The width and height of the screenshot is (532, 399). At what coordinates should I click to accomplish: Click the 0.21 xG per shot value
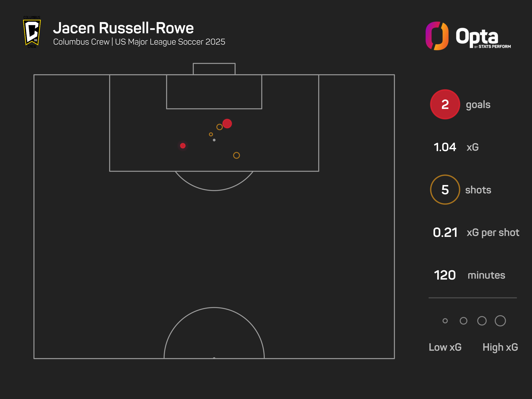pyautogui.click(x=445, y=233)
